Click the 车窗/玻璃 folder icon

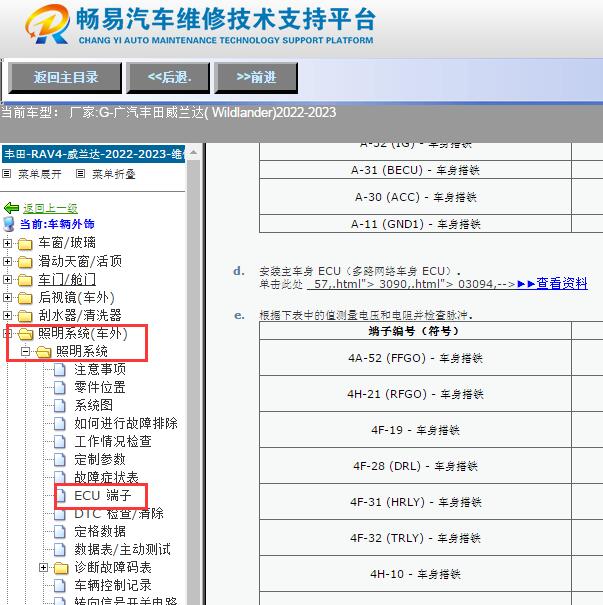click(x=25, y=244)
